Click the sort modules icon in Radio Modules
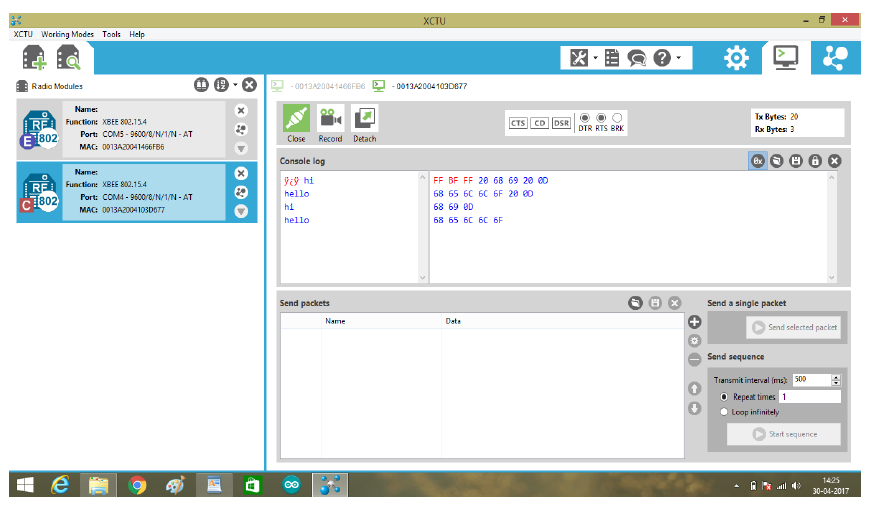 click(221, 85)
